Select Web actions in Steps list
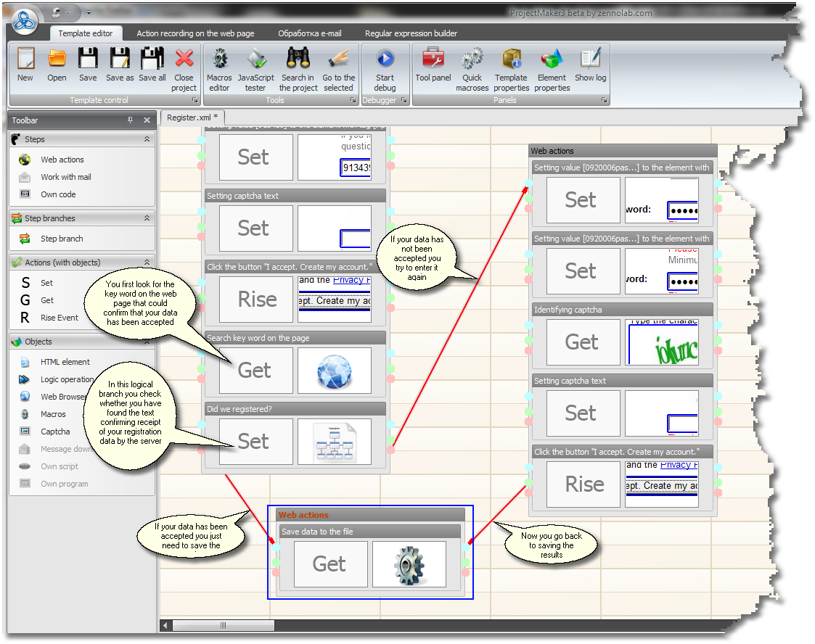815x644 pixels. (62, 160)
